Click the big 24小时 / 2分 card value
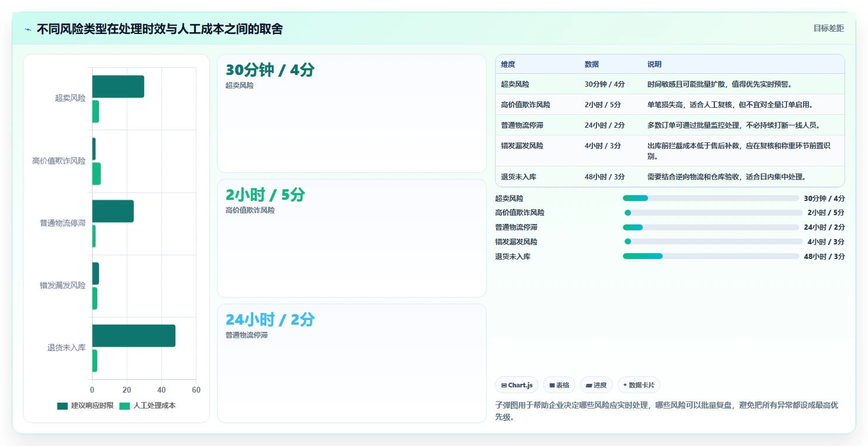Screen dimensions: 868x446 click(270, 320)
